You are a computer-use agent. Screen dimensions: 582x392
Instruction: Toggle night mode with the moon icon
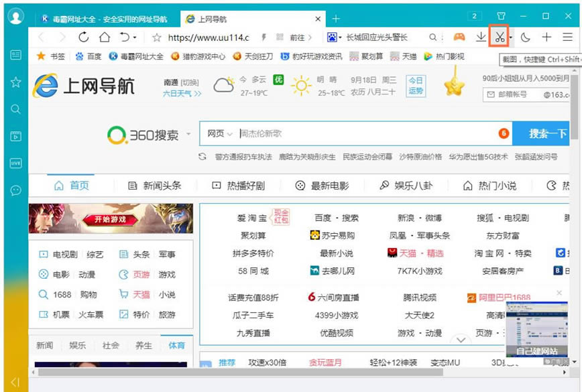coord(525,38)
